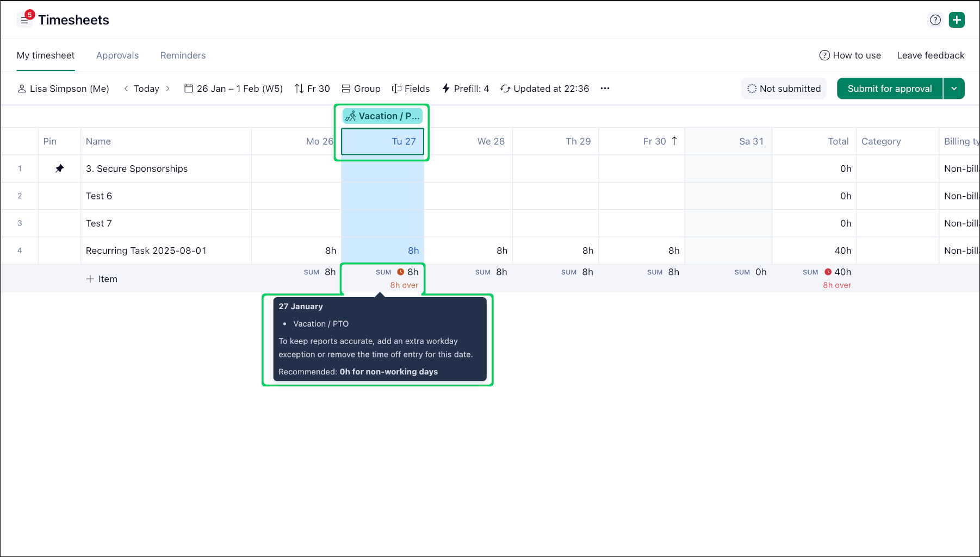Screen dimensions: 980x557
Task: Open Prefill: 4 lightning option
Action: coord(466,89)
